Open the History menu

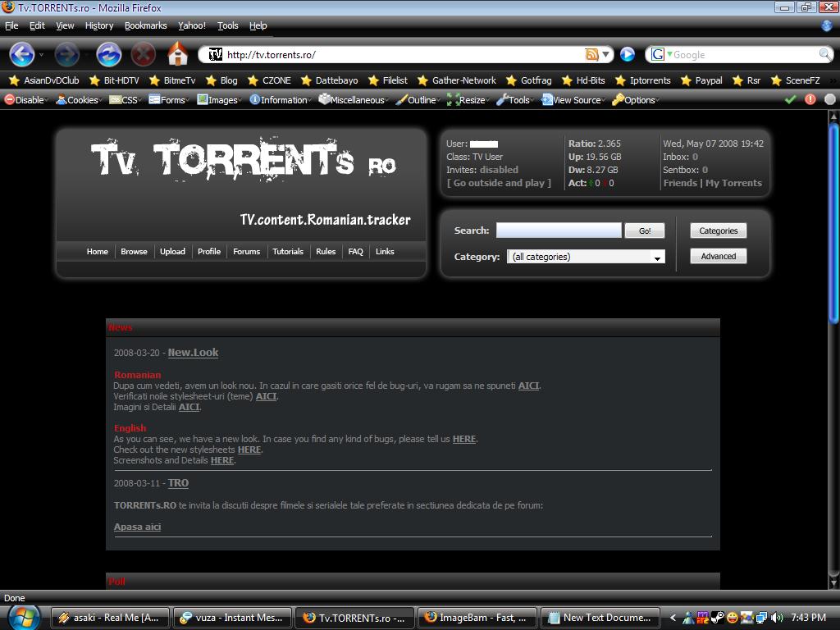coord(99,25)
